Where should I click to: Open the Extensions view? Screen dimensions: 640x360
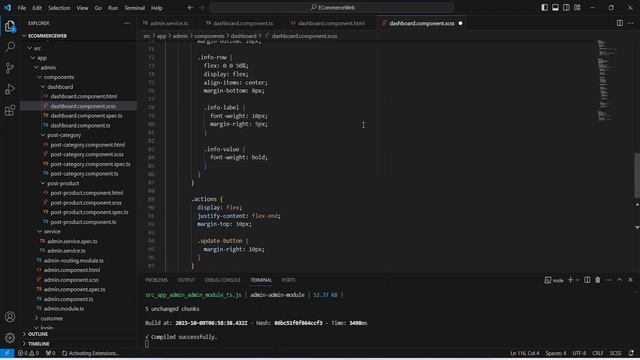10,110
